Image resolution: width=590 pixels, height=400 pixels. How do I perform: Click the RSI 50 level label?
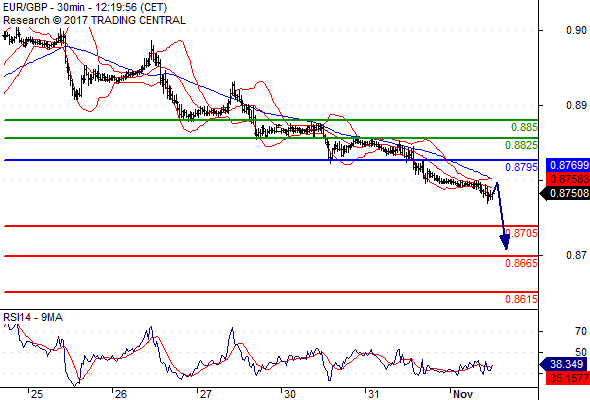pos(581,352)
